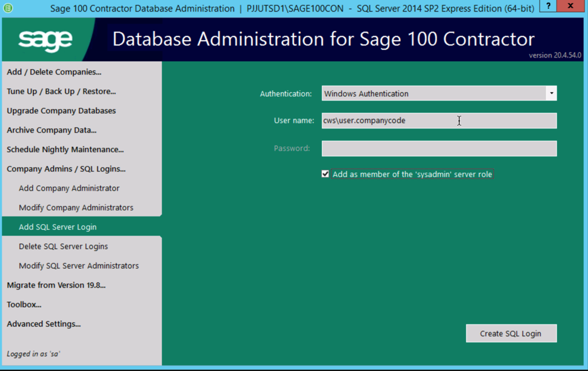Open the Authentication dropdown arrow

coord(551,93)
